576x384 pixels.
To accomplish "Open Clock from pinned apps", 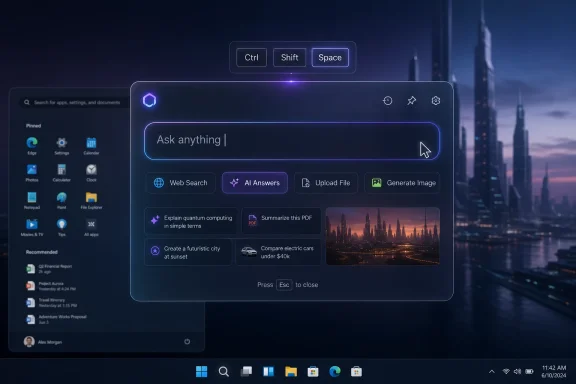I will [x=91, y=173].
